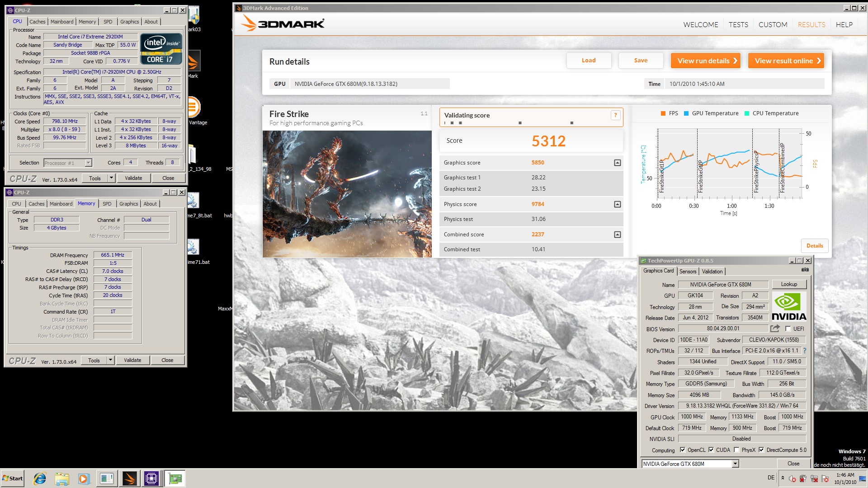Toggle the OpenCL checkbox
This screenshot has height=488, width=868.
[x=682, y=450]
